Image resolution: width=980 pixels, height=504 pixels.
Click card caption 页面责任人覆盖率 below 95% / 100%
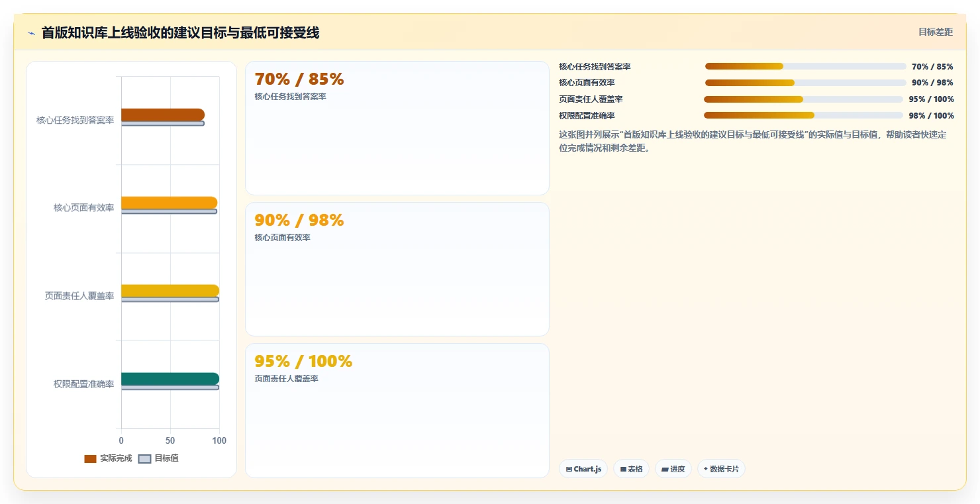[x=287, y=379]
